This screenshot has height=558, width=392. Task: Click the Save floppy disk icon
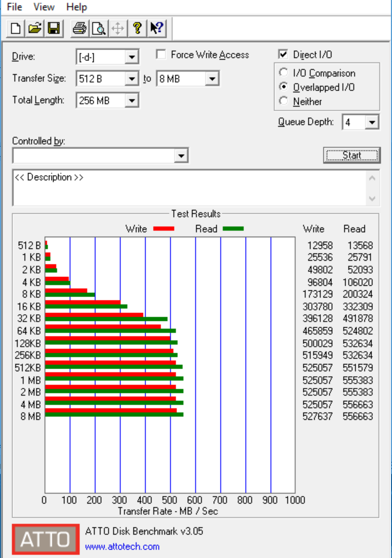click(54, 28)
